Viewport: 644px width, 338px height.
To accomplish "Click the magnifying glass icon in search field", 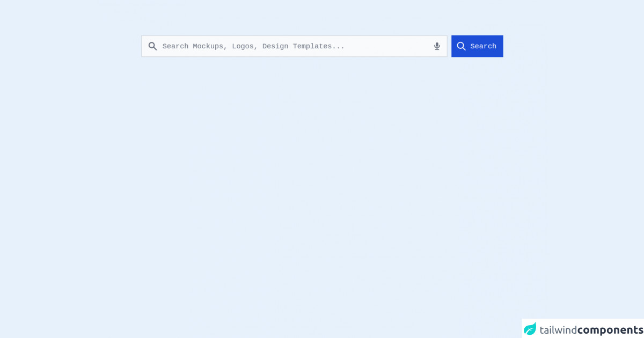I will click(152, 46).
